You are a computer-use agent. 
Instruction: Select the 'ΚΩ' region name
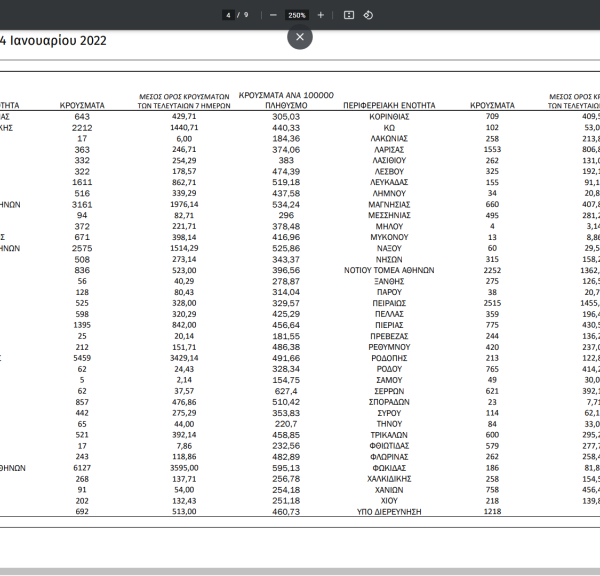pyautogui.click(x=389, y=127)
